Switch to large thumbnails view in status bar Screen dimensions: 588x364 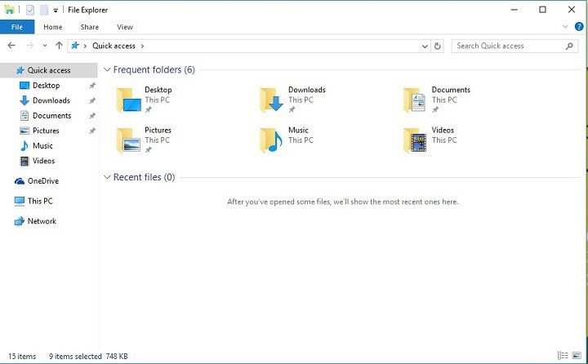577,356
